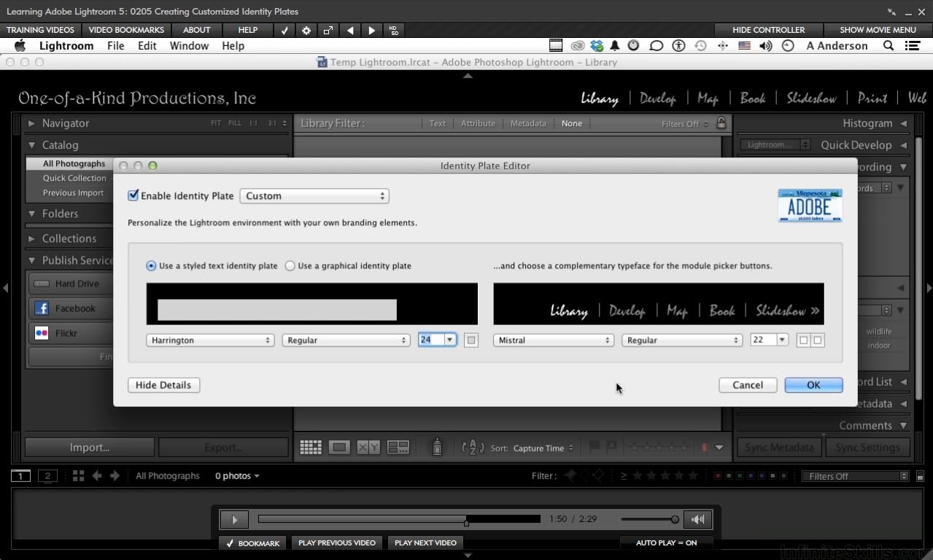Click the XY compare view icon
The width and height of the screenshot is (933, 560).
tap(368, 448)
